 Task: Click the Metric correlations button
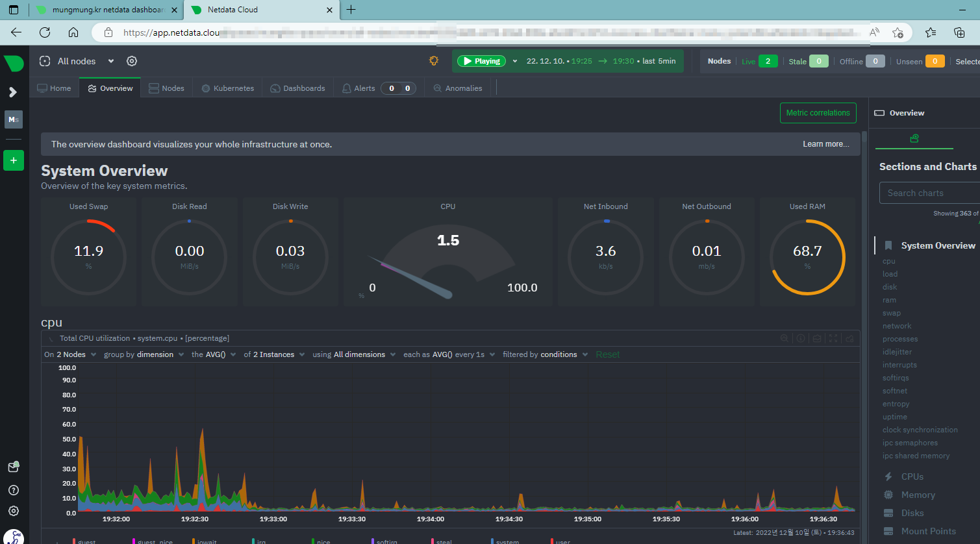click(818, 113)
